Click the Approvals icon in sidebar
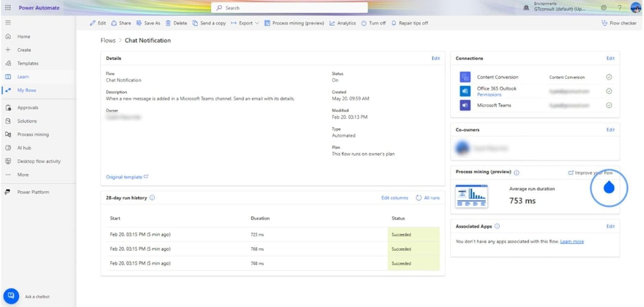644x307 pixels. (8, 107)
